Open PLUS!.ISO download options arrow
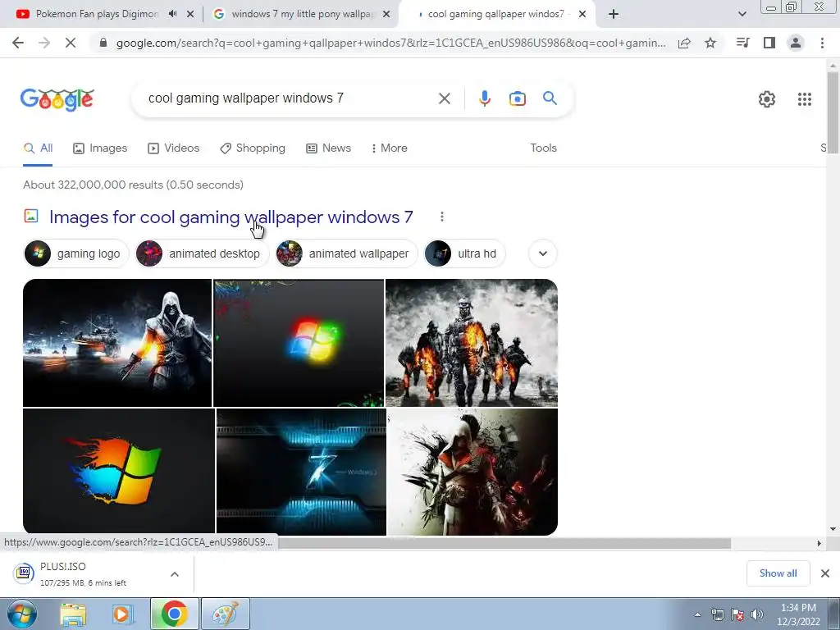The height and width of the screenshot is (630, 840). pos(175,574)
